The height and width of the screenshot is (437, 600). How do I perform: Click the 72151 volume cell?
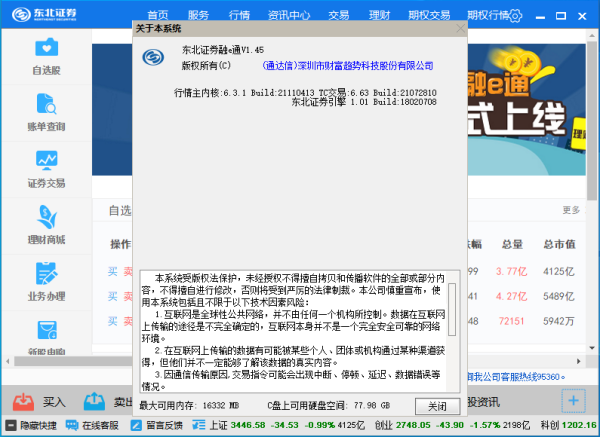511,321
